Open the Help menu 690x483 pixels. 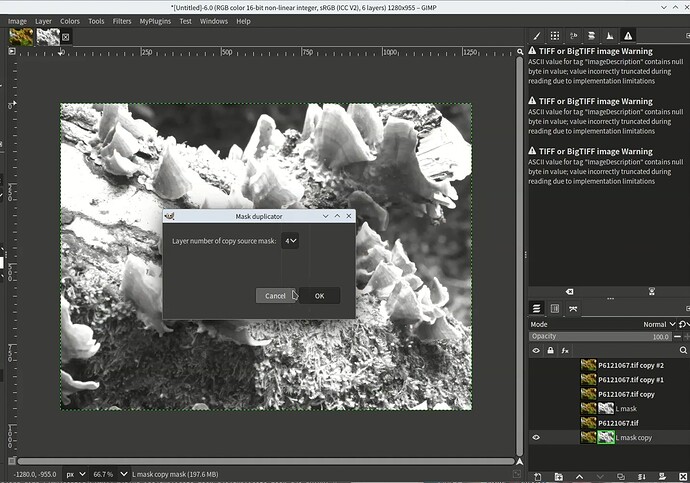coord(243,21)
